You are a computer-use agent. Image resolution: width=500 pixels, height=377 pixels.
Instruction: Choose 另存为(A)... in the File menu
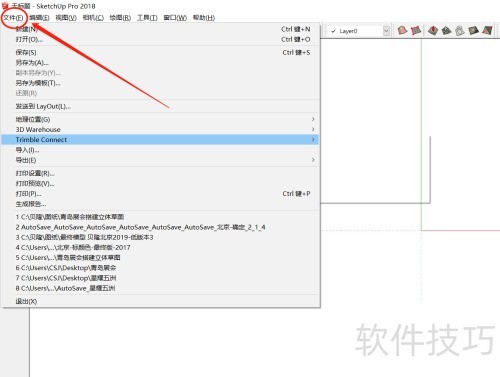161,63
